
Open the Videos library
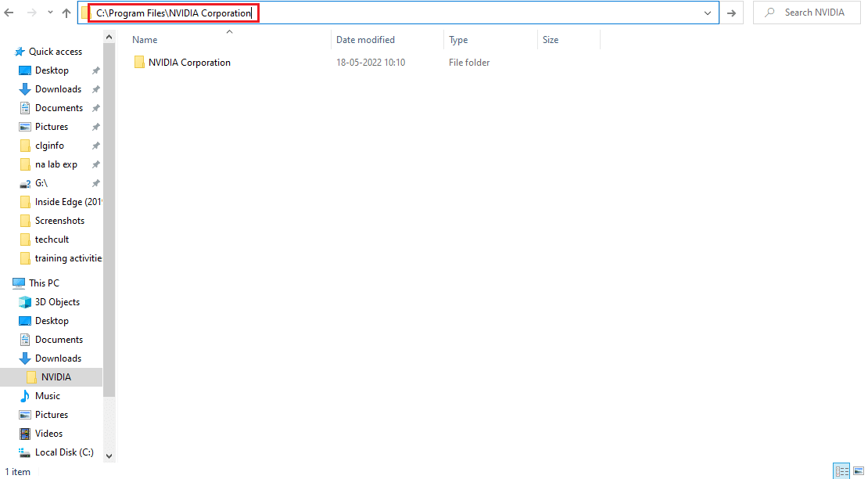48,434
